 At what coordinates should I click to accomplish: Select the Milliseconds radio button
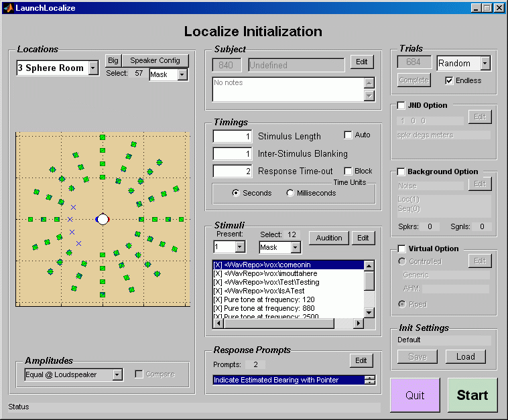click(290, 193)
